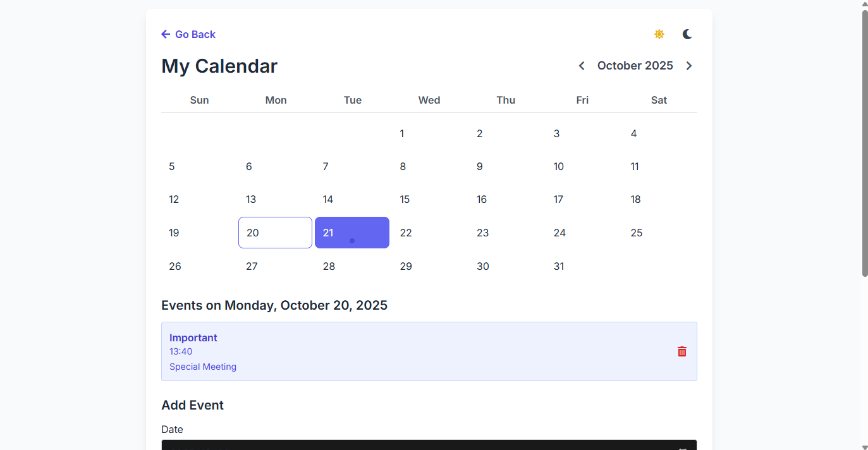Advance to next month arrow
The height and width of the screenshot is (450, 868).
point(689,66)
